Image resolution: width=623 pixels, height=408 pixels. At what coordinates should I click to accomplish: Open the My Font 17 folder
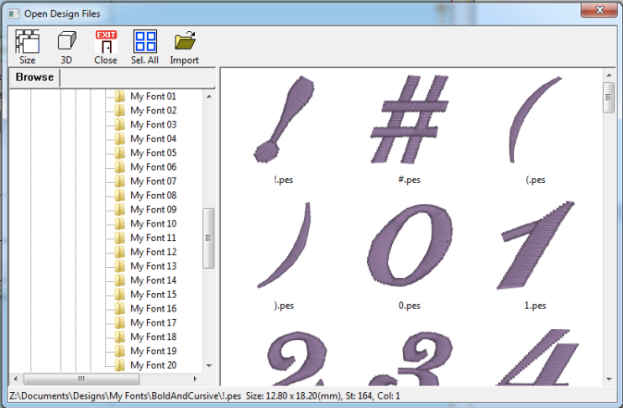click(x=153, y=323)
